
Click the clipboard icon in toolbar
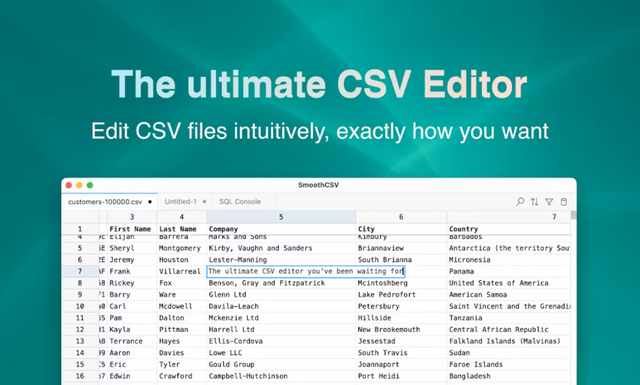point(564,202)
